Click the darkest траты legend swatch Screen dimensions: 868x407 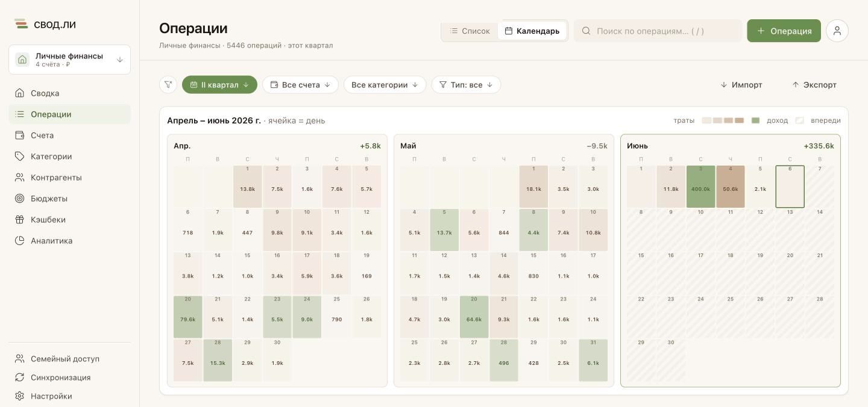coord(739,120)
